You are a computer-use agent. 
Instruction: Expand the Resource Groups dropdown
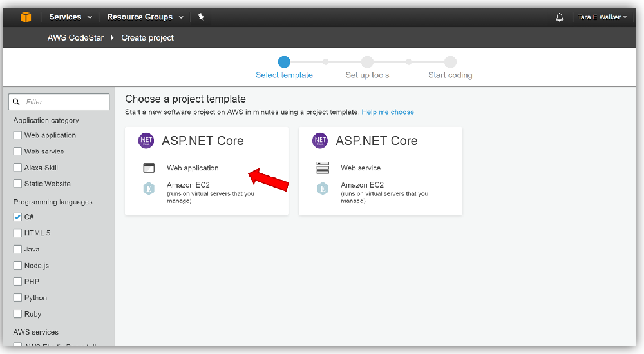145,17
